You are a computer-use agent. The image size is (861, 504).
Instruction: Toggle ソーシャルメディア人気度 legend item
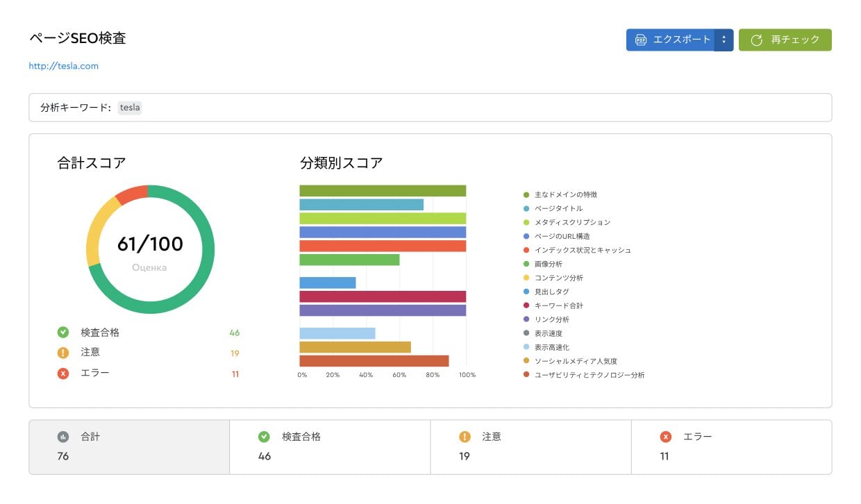coord(570,361)
